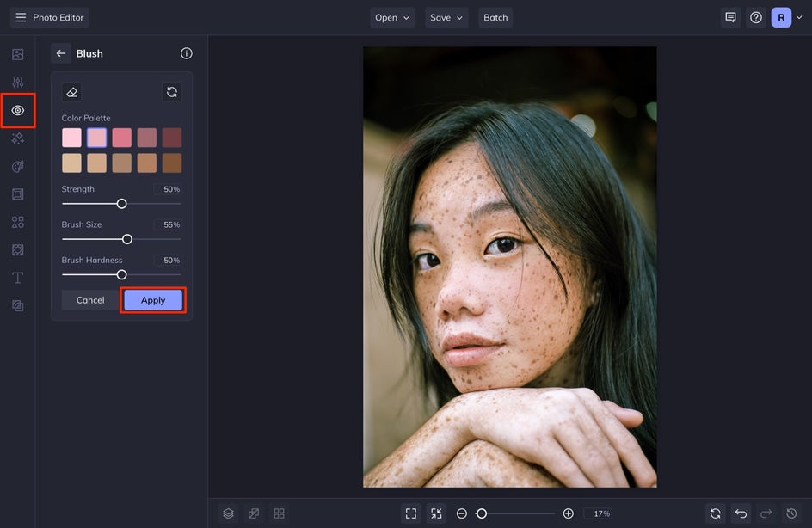
Task: Select the middle taupe-brown swatch in bottom row
Action: pos(121,163)
